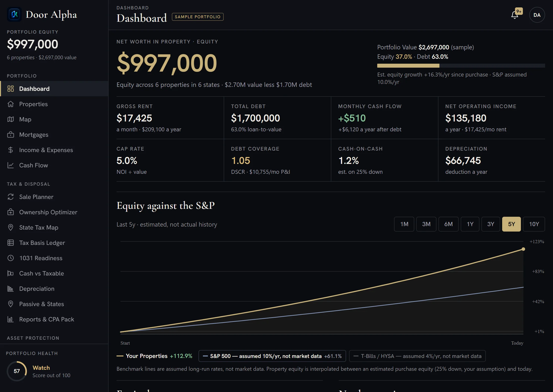Click the Map icon in sidebar
The width and height of the screenshot is (553, 392).
pos(11,119)
